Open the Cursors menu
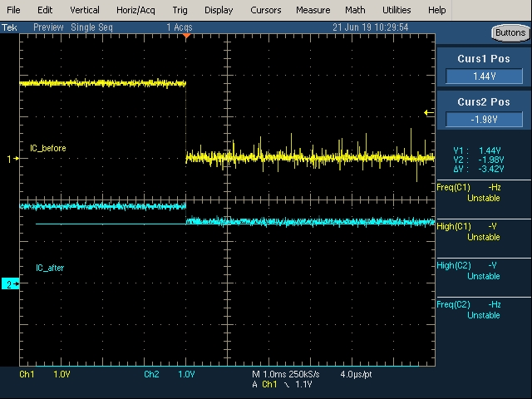The image size is (532, 399). [266, 10]
